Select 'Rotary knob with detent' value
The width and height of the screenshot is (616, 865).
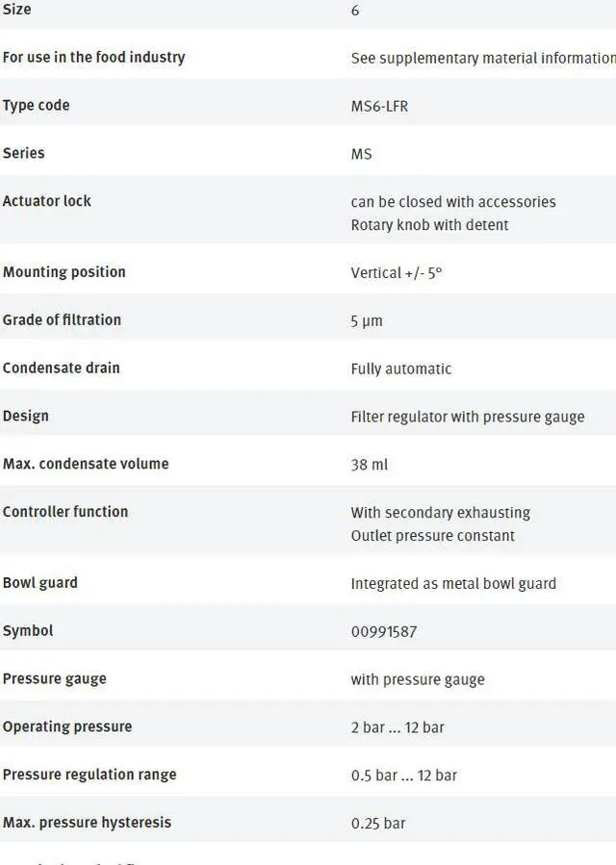pos(429,225)
